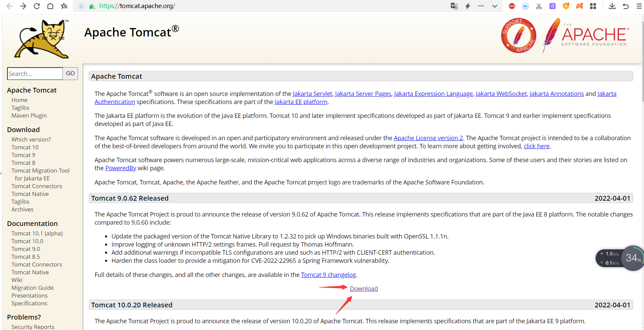Open the Tomcat 9 download link
This screenshot has width=644, height=330.
point(23,155)
